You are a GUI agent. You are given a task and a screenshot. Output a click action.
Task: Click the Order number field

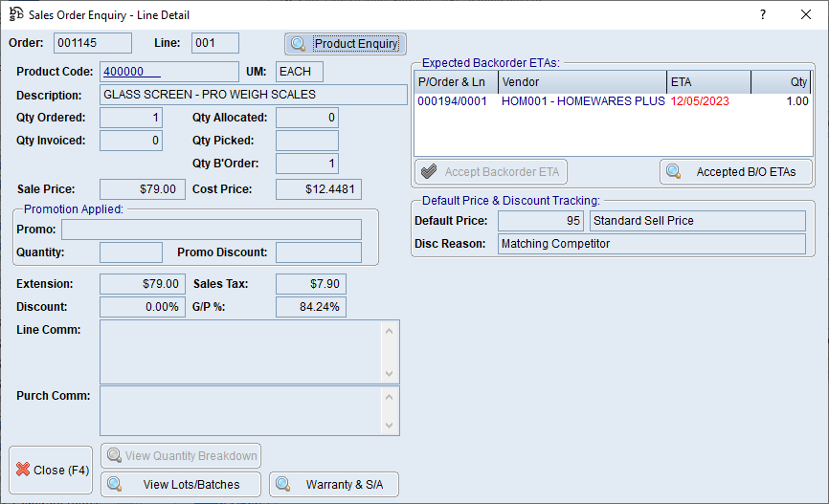pos(93,43)
